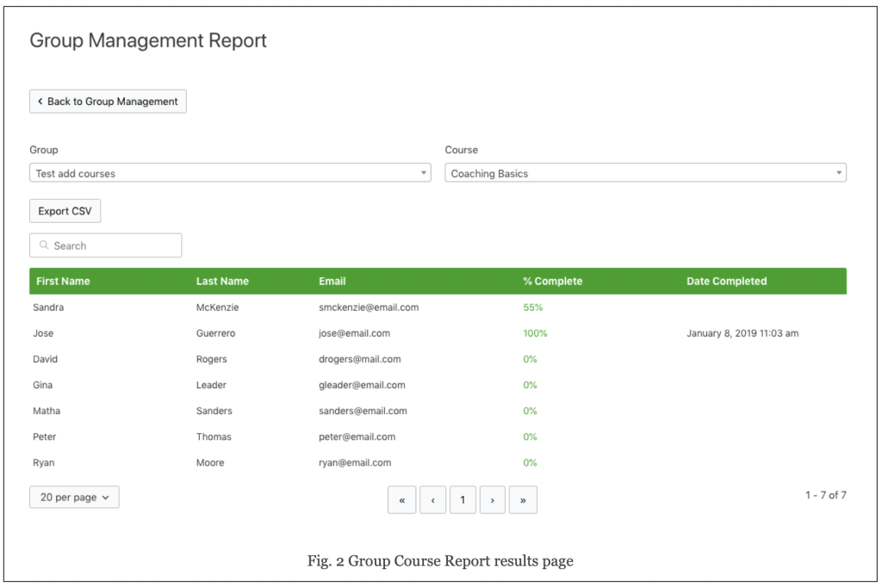The height and width of the screenshot is (588, 882).
Task: Click last name Thomas
Action: [x=214, y=436]
